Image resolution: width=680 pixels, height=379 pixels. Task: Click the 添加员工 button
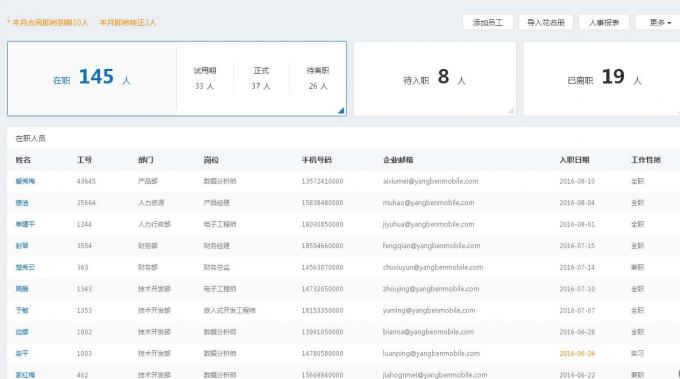[x=487, y=23]
